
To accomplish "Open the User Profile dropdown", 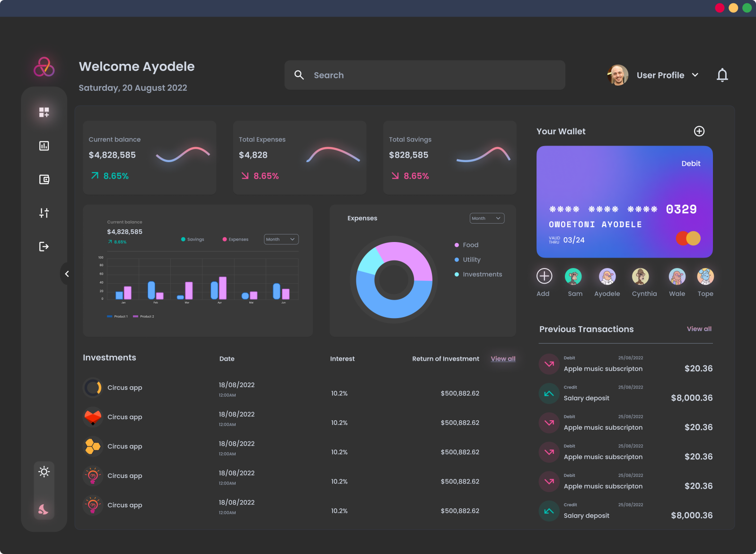I will pos(668,75).
